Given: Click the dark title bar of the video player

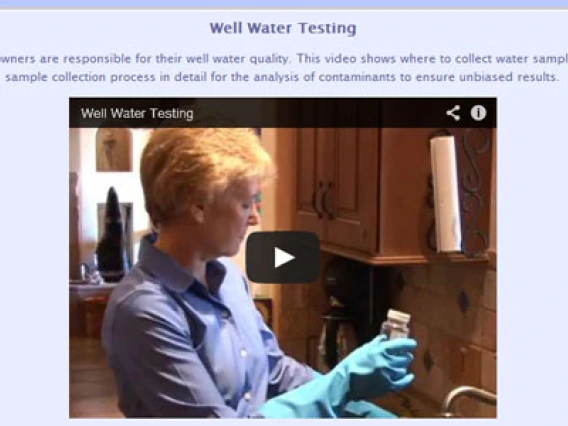Looking at the screenshot, I should pos(283,113).
